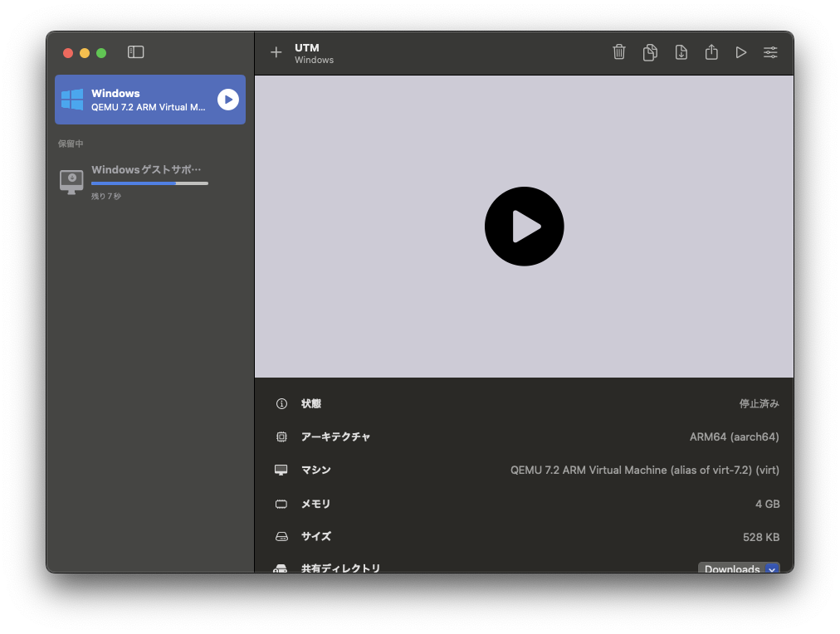Click the サイズ drive icon

[x=281, y=537]
